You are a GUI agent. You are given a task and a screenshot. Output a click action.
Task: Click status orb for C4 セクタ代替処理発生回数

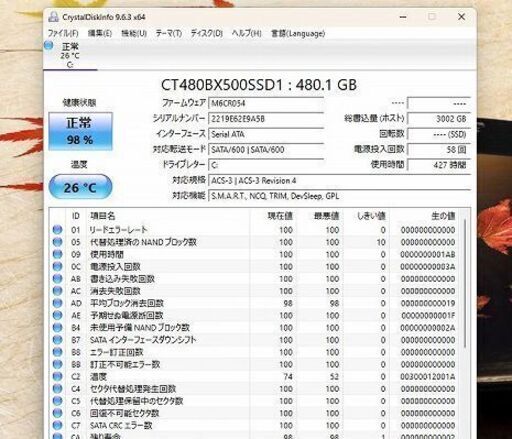[58, 389]
